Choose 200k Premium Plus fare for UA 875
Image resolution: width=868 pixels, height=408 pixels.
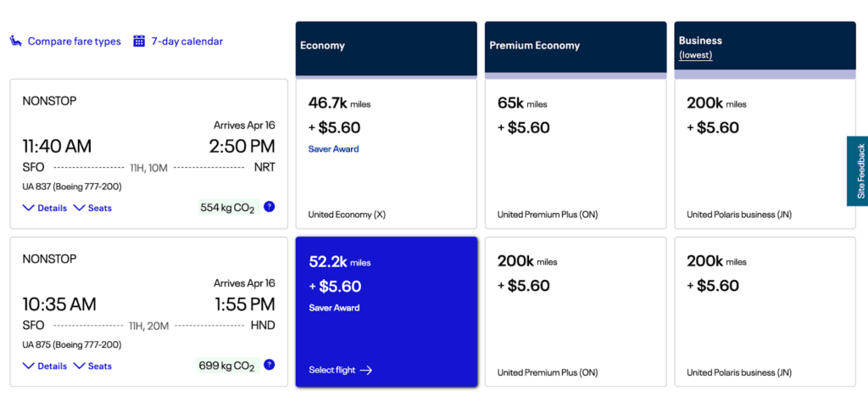[x=576, y=311]
